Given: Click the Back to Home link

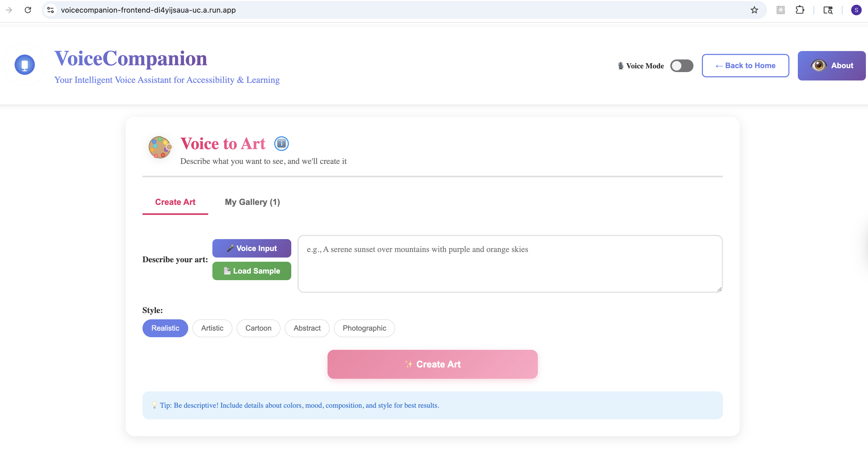Looking at the screenshot, I should tap(745, 66).
